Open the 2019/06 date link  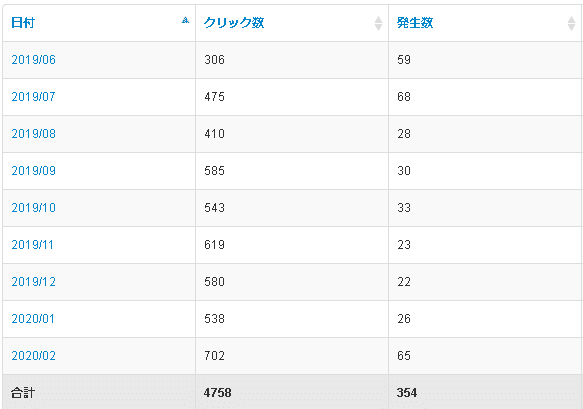(33, 60)
